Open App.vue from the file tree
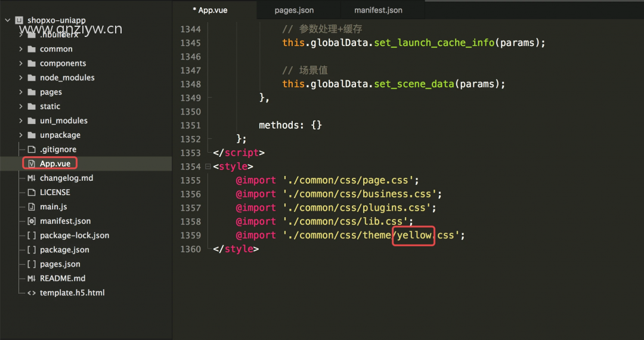 click(x=55, y=164)
